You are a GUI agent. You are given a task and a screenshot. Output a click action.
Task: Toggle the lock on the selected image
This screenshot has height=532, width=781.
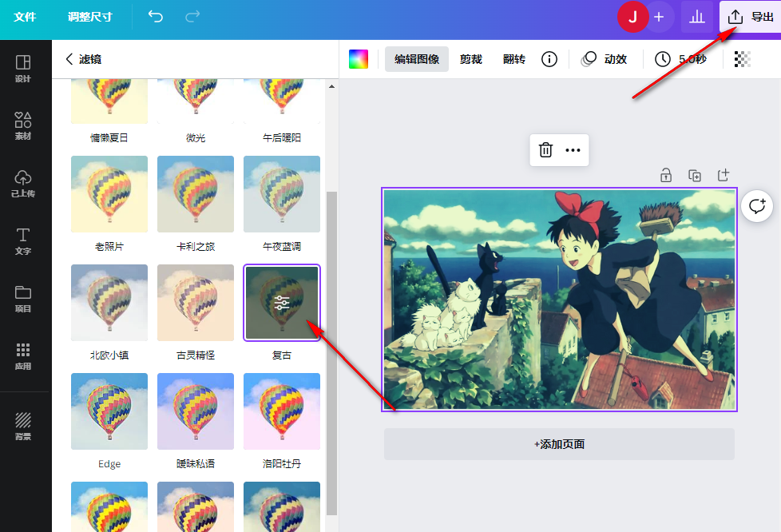coord(666,175)
